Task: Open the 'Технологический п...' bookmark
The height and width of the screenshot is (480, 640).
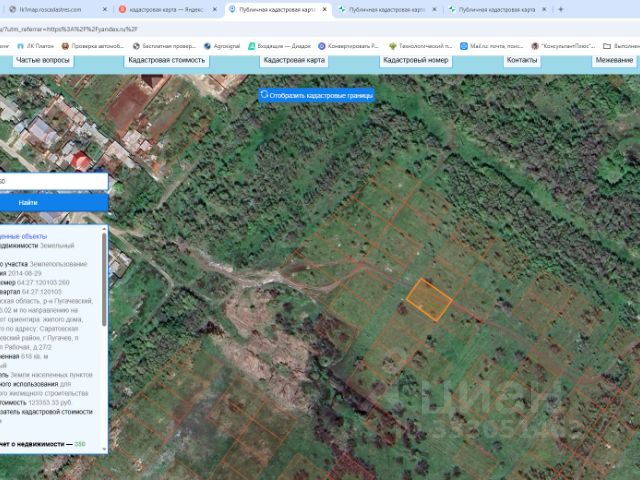Action: click(x=420, y=46)
